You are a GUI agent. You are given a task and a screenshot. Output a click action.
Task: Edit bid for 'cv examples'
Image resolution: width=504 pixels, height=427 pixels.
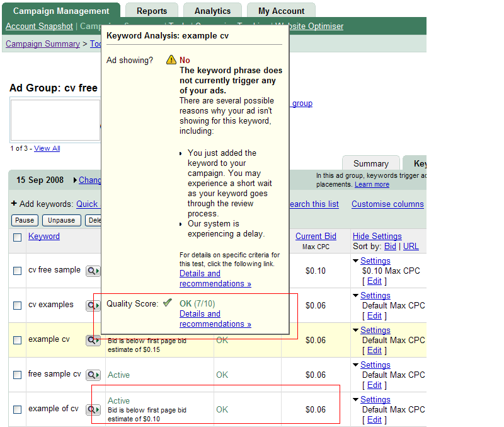374,316
